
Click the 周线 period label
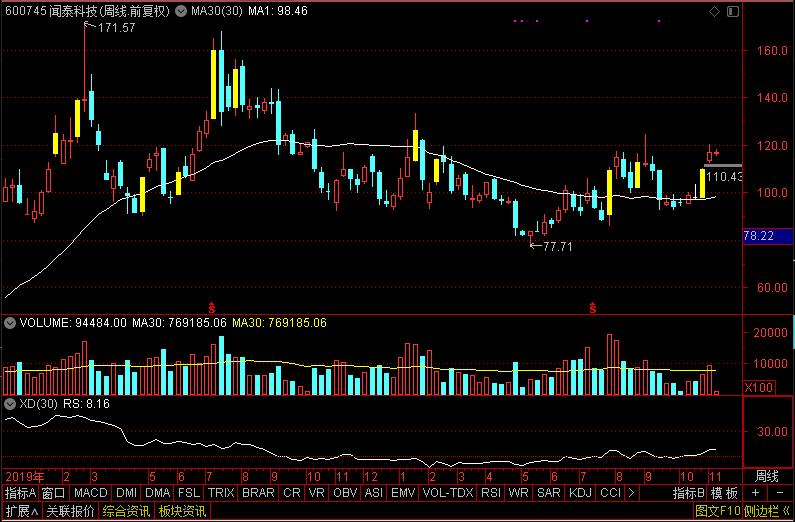767,476
